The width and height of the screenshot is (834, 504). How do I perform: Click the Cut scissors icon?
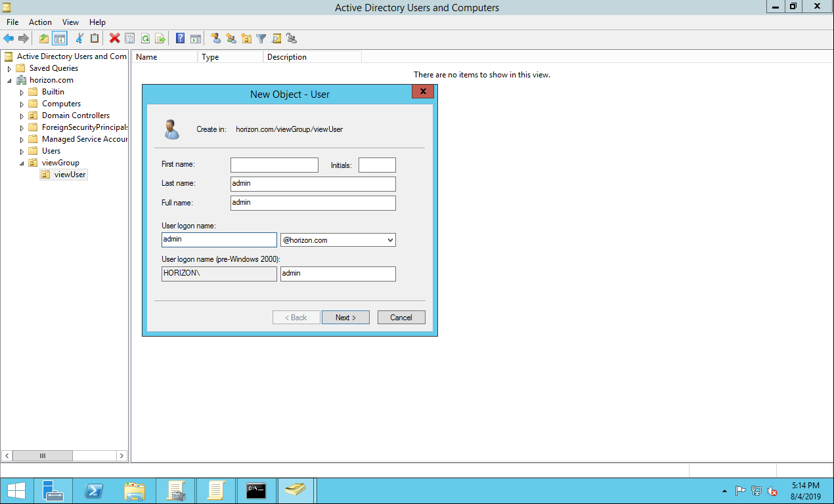(79, 39)
